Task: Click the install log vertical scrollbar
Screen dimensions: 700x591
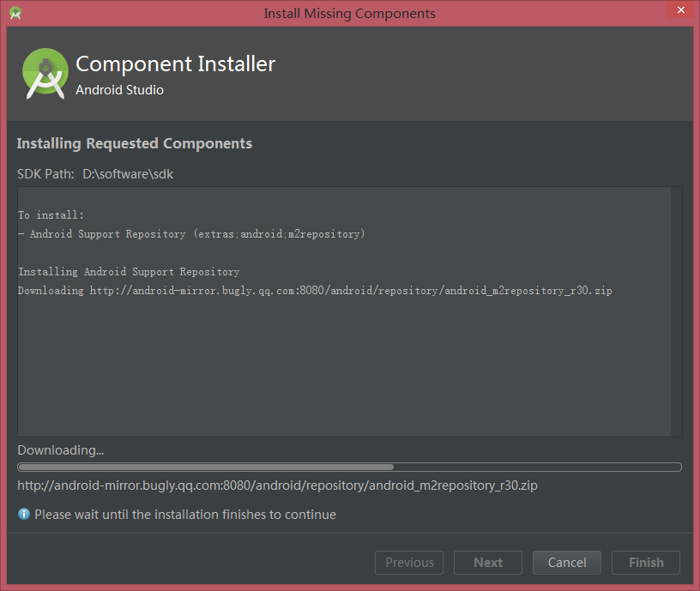Action: coord(677,311)
